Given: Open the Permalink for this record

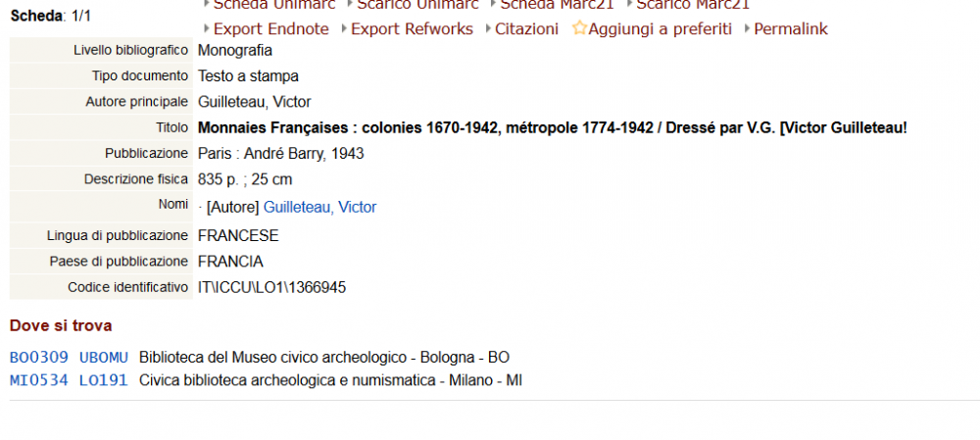Looking at the screenshot, I should coord(790,29).
